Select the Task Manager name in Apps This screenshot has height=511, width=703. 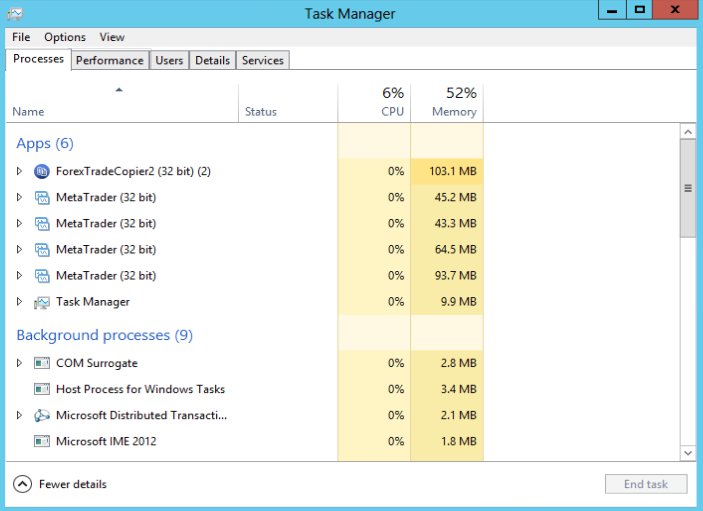(x=93, y=302)
